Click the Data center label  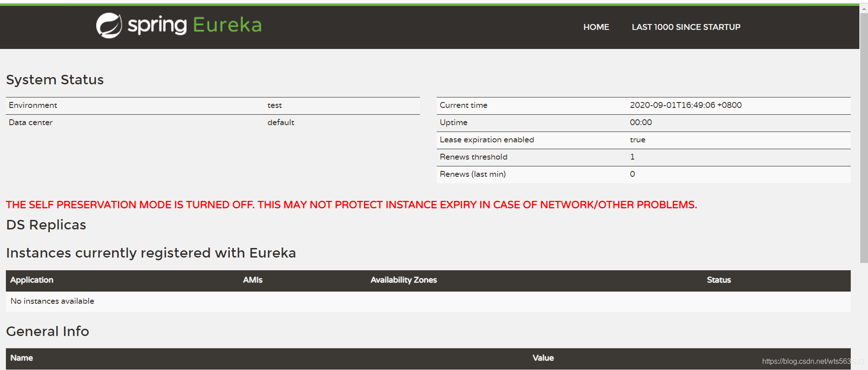31,122
